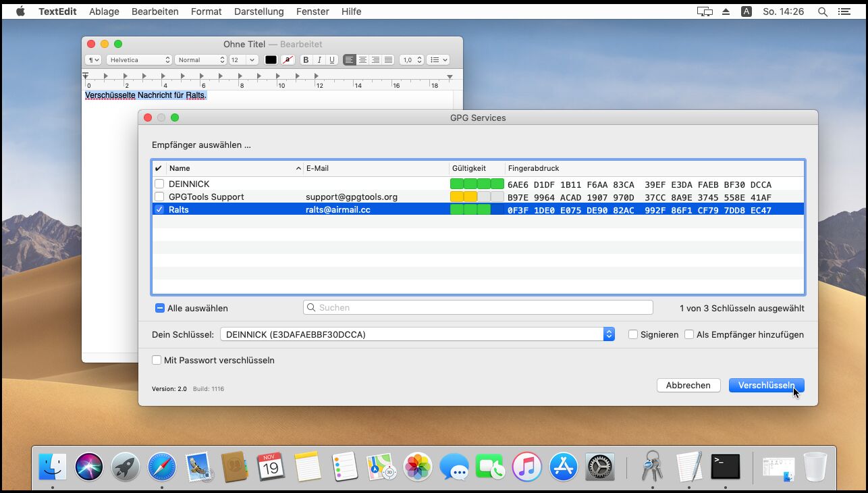Screen dimensions: 868x493
Task: Open Spotlight search in menu bar
Action: [x=822, y=11]
